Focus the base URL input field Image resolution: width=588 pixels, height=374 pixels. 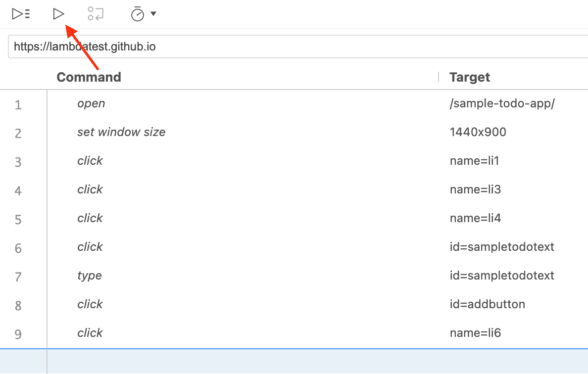[297, 47]
